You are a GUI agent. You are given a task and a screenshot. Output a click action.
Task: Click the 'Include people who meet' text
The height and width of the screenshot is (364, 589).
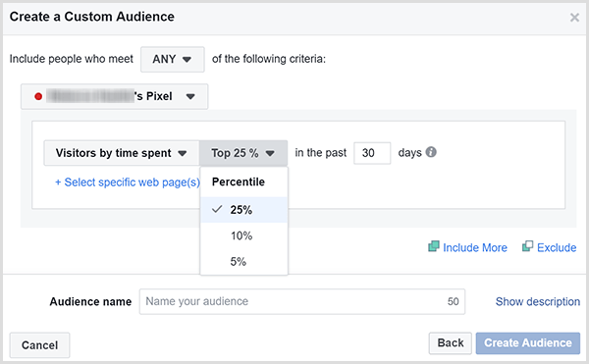click(x=72, y=59)
